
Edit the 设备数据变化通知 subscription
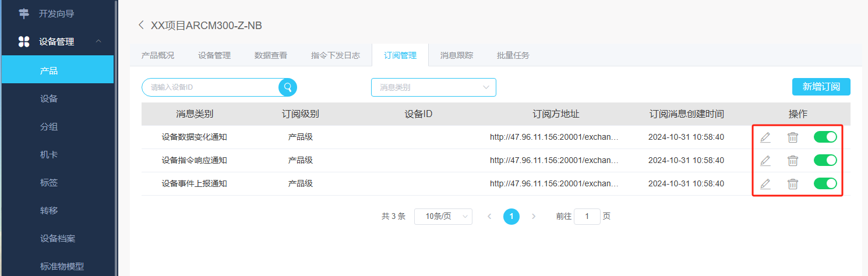tap(765, 137)
